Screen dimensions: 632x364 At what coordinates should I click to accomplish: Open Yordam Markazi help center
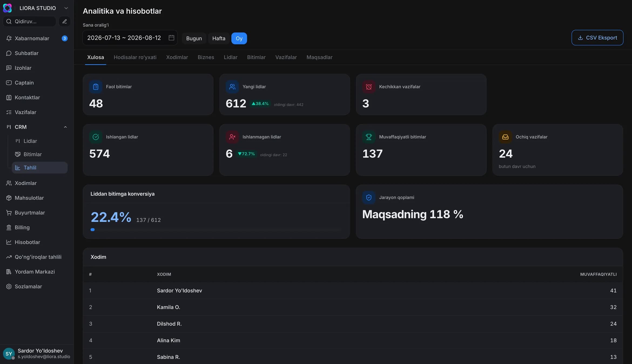[37, 272]
